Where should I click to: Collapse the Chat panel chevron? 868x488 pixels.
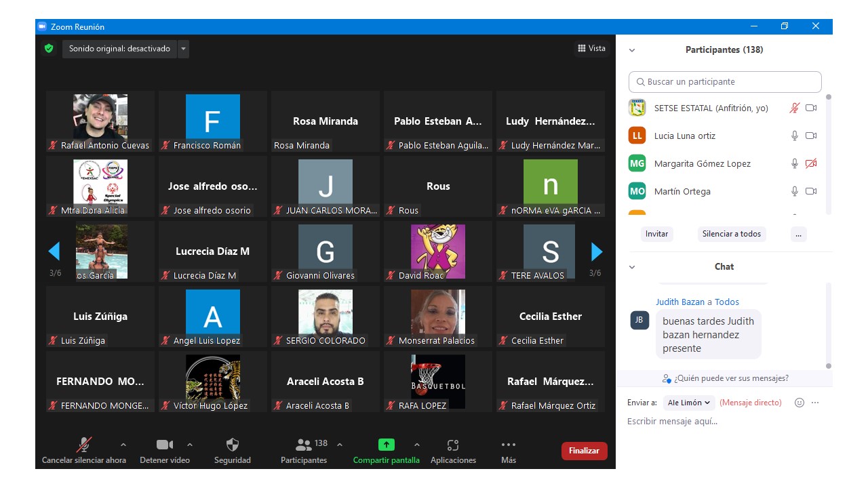click(632, 267)
